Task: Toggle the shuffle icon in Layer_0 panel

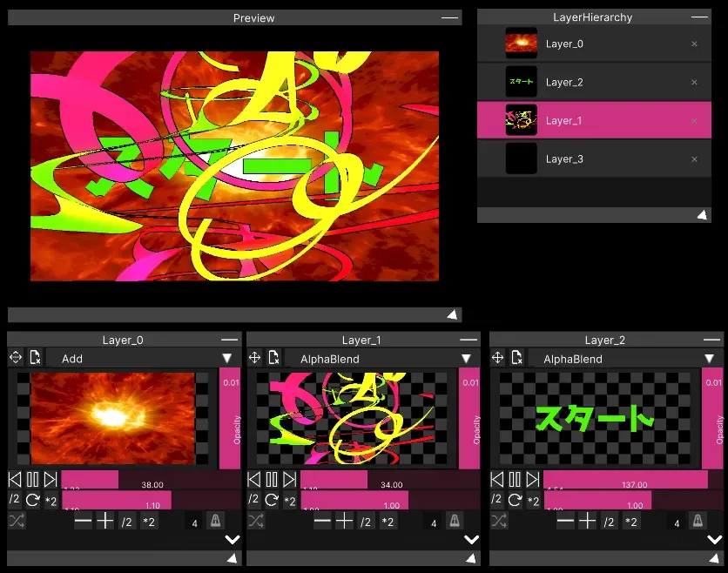Action: click(x=17, y=521)
